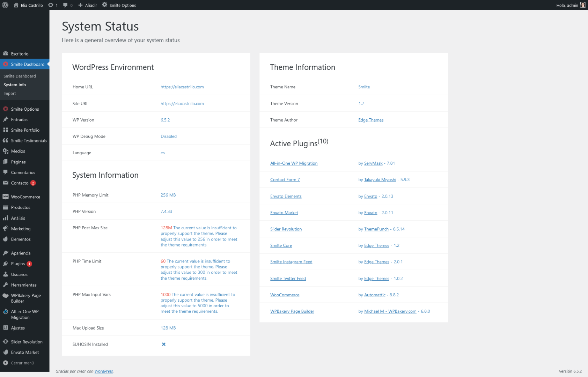
Task: Click the Usuarios person icon
Action: (6, 274)
